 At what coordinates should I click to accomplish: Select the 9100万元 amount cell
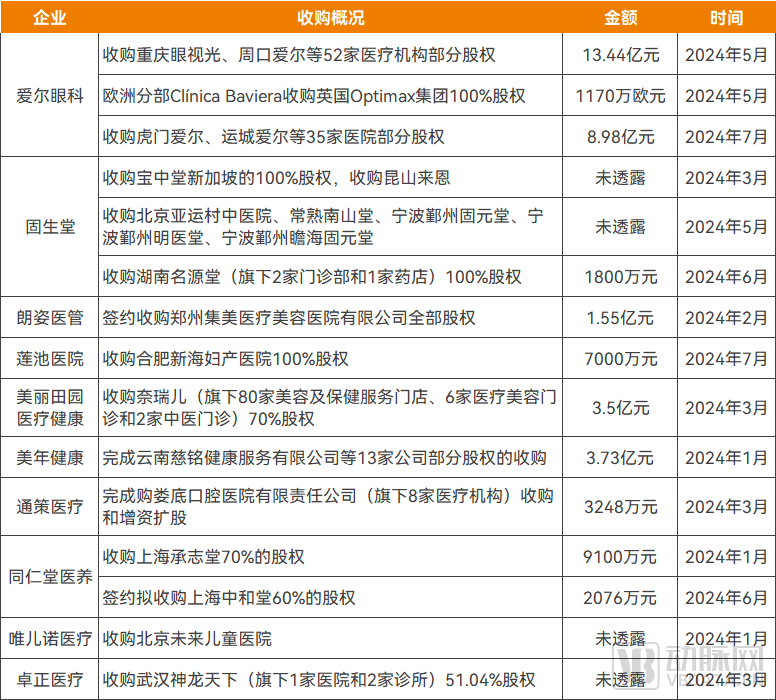pos(620,556)
